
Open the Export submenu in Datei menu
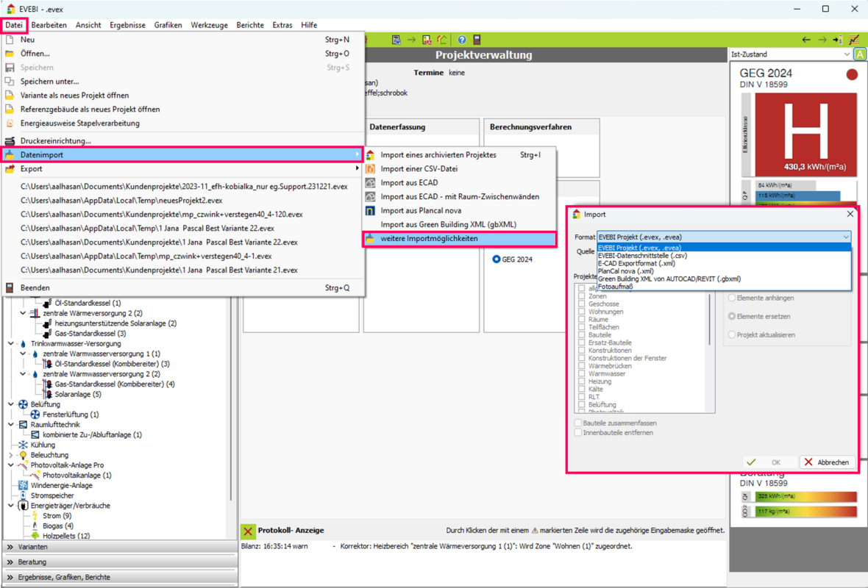pos(31,169)
